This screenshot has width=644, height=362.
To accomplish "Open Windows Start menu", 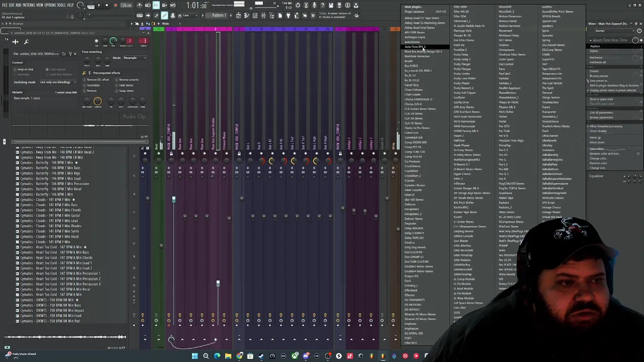I will click(x=194, y=356).
